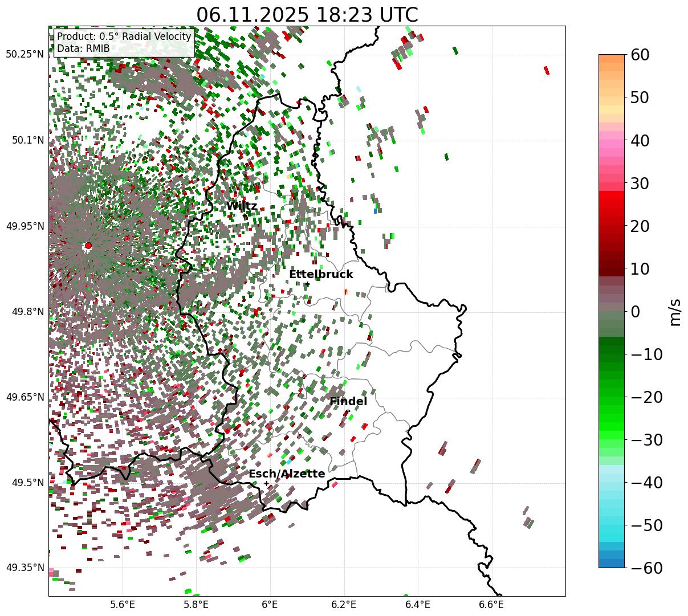Click the 6.4°E longitude tick label
The image size is (688, 616).
click(x=418, y=605)
